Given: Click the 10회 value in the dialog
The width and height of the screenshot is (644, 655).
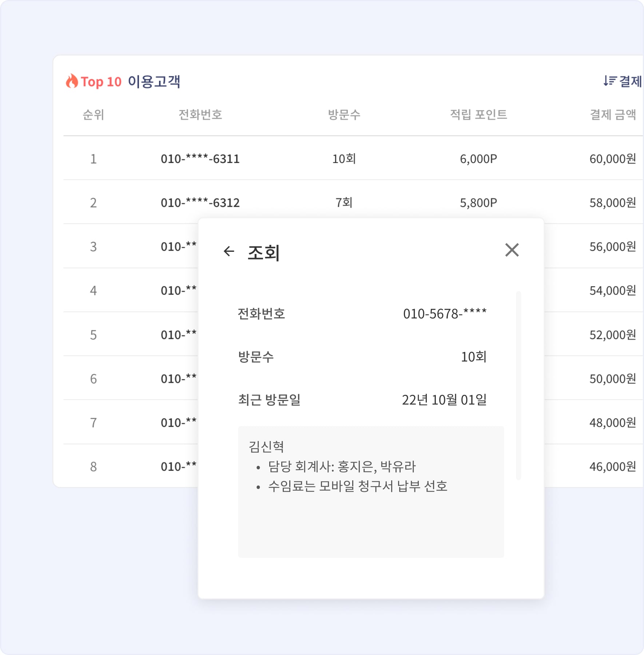Looking at the screenshot, I should pyautogui.click(x=474, y=357).
